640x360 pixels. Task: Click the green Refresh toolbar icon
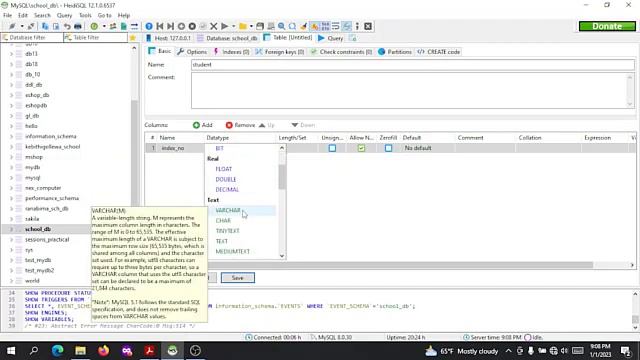tap(94, 26)
